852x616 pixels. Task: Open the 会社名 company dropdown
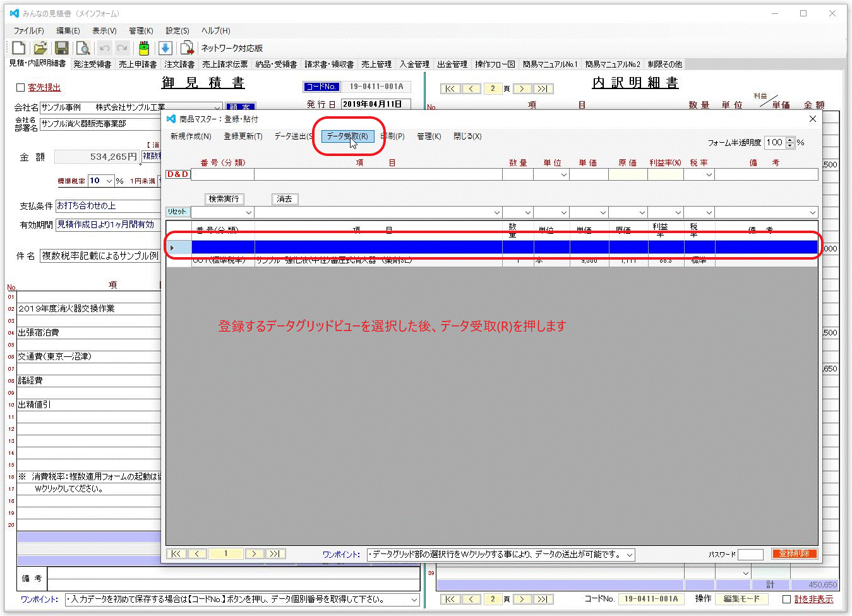pyautogui.click(x=217, y=107)
